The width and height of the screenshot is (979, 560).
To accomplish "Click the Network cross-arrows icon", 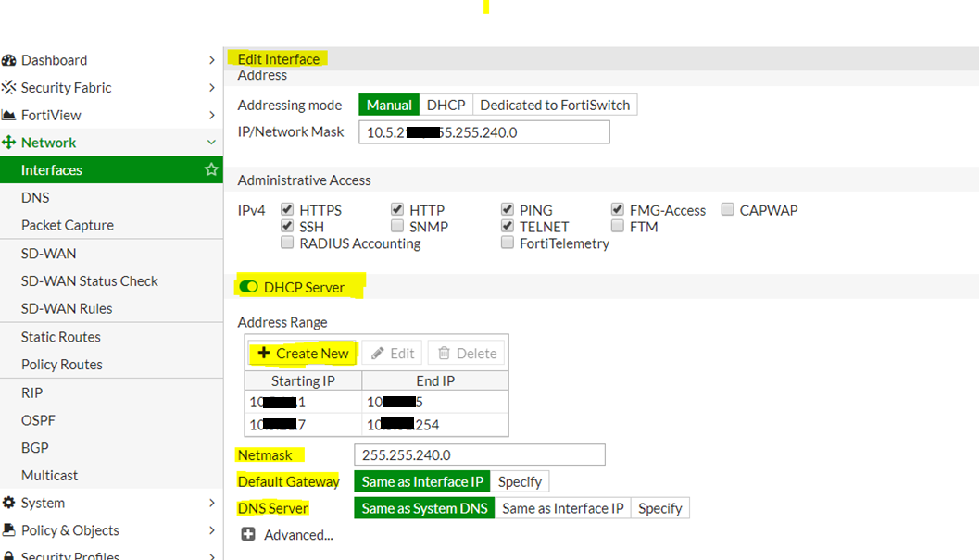I will point(9,143).
